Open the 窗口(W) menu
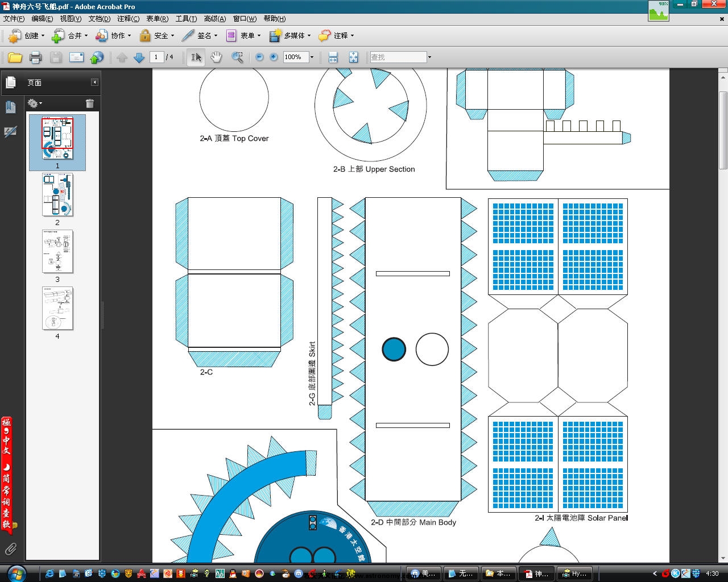This screenshot has height=582, width=728. point(245,19)
